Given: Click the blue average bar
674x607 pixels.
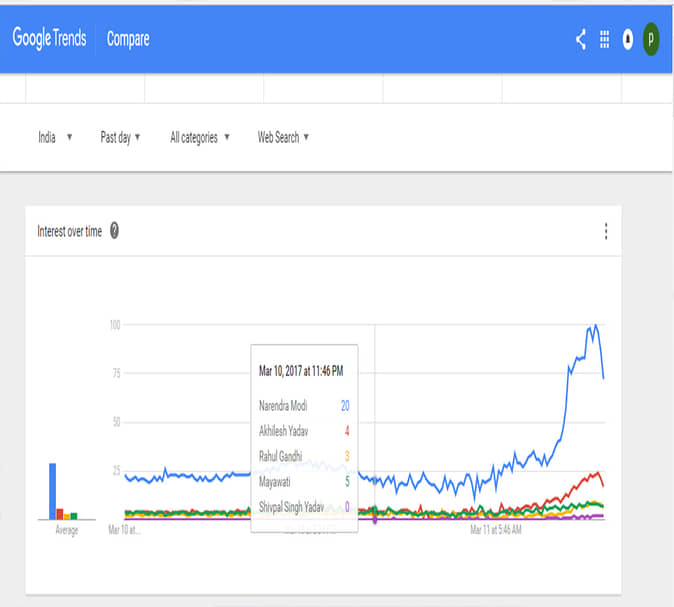Looking at the screenshot, I should 53,491.
